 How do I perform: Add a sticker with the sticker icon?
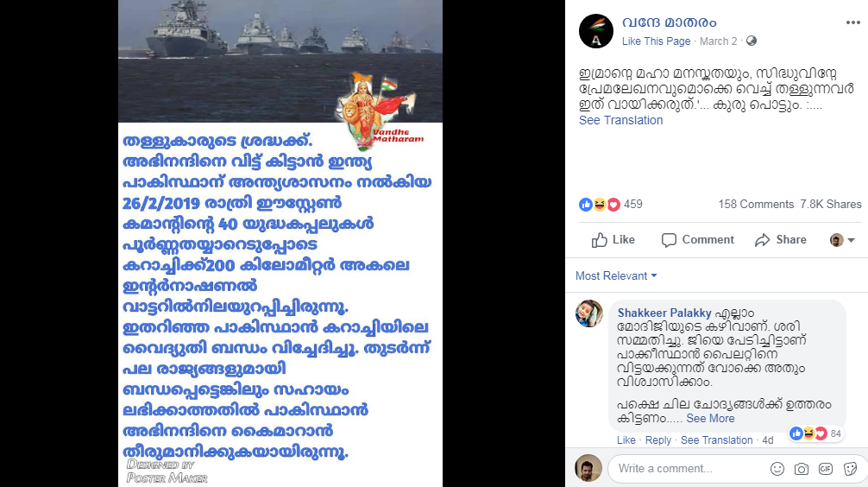coord(850,469)
